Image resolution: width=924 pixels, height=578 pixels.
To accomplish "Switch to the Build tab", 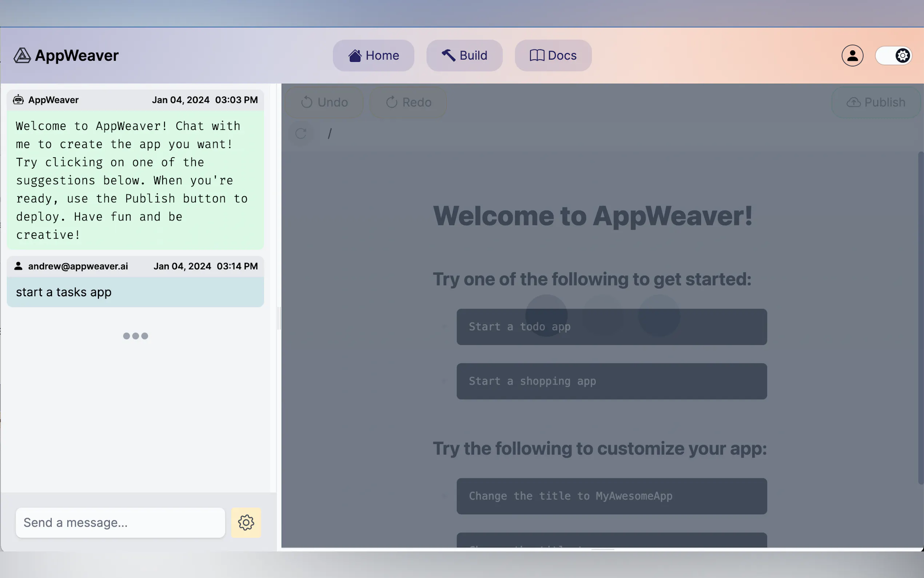I will (464, 55).
